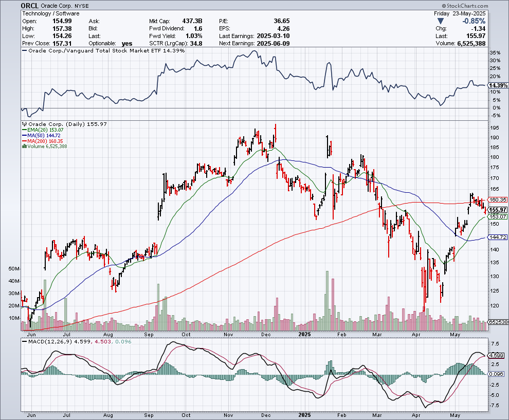Click the 195 price axis label
This screenshot has height=420, width=509.
coord(495,128)
